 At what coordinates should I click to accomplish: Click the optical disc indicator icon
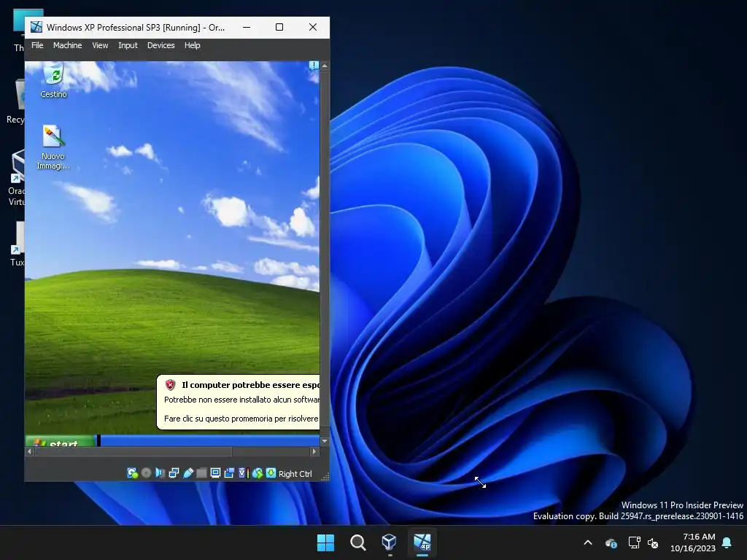coord(146,472)
